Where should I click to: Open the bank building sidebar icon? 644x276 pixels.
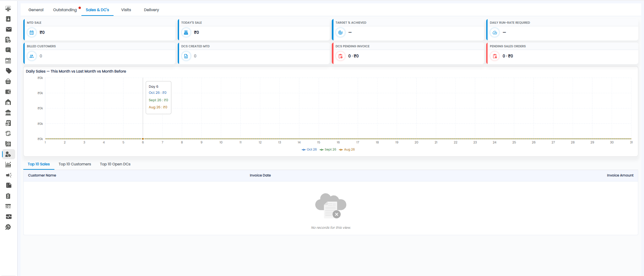point(8,113)
